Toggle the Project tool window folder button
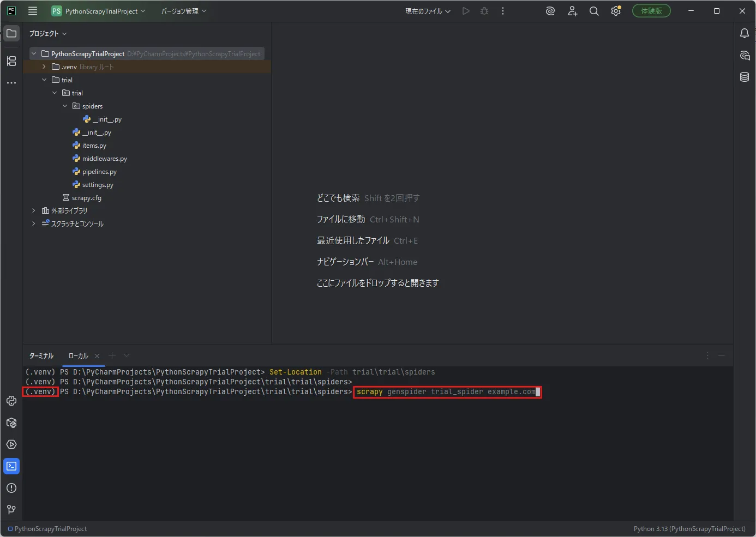 pos(11,33)
